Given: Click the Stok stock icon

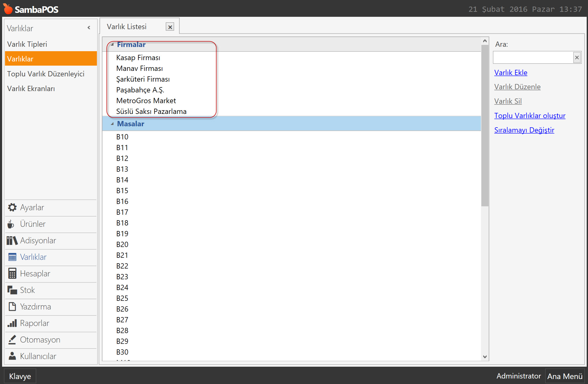Looking at the screenshot, I should pos(12,290).
